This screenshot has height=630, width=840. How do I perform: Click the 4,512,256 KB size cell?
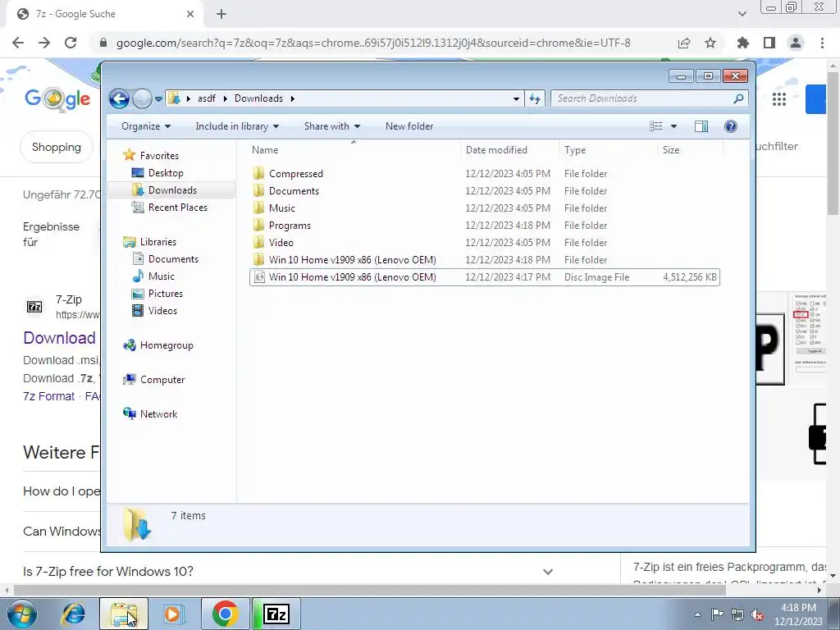tap(689, 277)
